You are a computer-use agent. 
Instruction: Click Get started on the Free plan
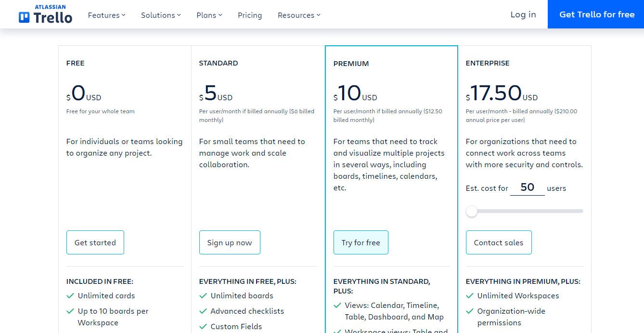pos(95,242)
